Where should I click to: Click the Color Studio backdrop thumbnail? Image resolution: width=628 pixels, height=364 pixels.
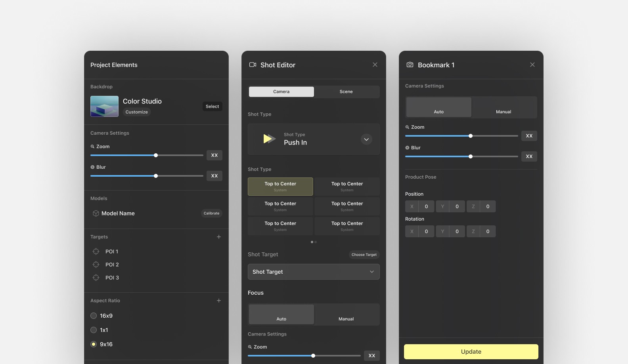[x=104, y=106]
